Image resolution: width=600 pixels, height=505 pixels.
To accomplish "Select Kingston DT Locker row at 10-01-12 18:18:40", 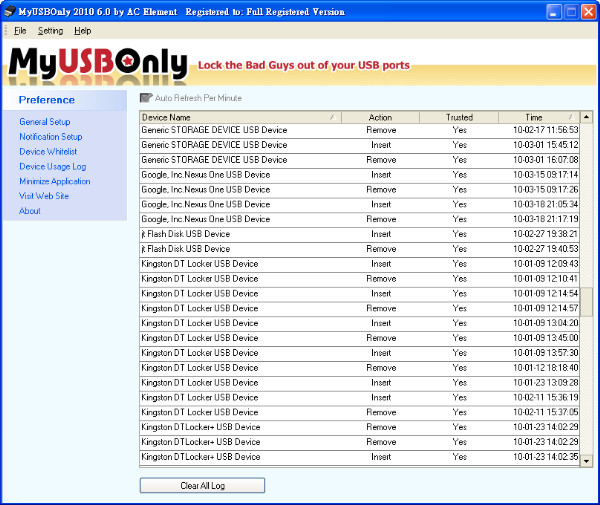I will [359, 368].
